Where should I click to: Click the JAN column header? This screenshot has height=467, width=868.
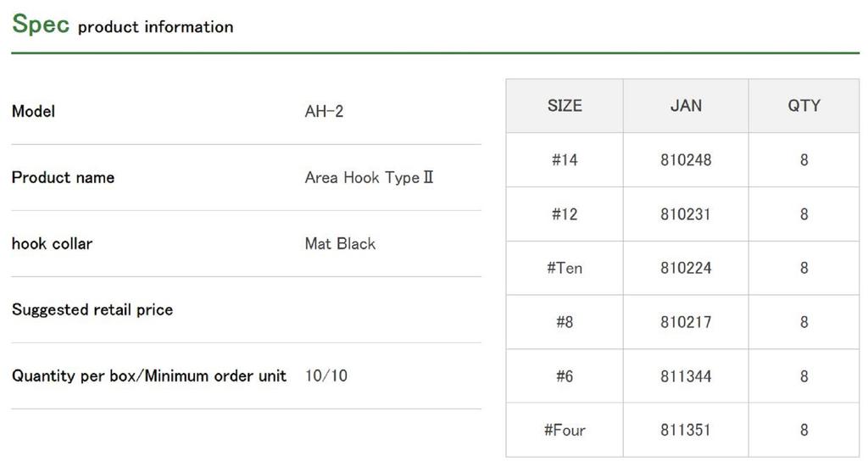pos(686,106)
